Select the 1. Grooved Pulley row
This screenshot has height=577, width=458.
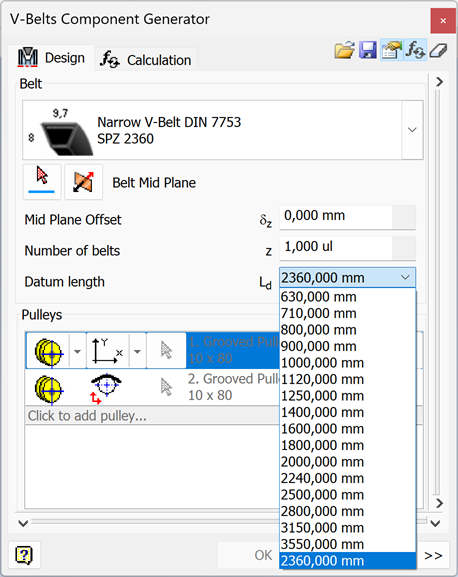coord(232,350)
